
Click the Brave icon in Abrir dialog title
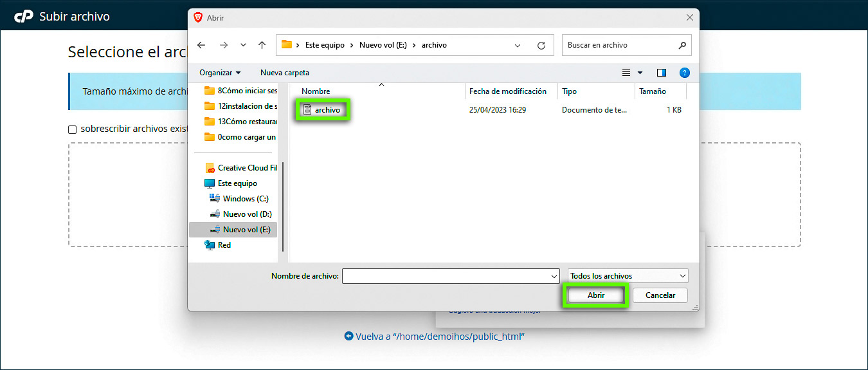point(198,17)
